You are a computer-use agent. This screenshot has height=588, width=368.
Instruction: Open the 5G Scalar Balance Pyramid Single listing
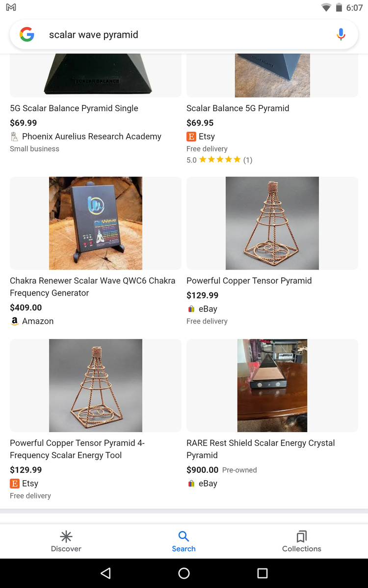point(74,108)
